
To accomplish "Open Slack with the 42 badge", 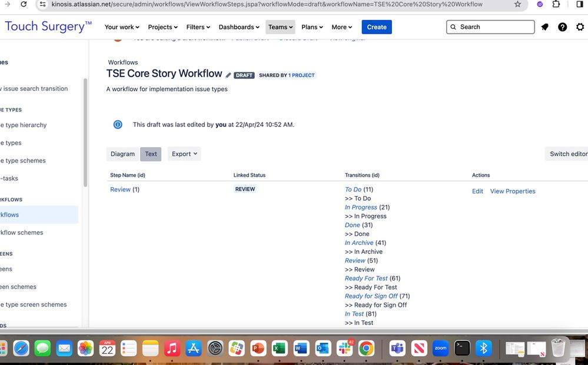I will click(x=345, y=349).
